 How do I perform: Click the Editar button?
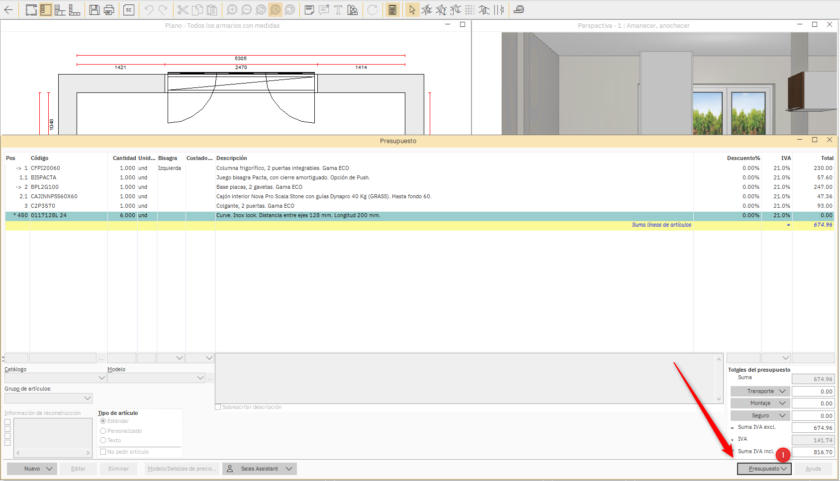pyautogui.click(x=78, y=469)
